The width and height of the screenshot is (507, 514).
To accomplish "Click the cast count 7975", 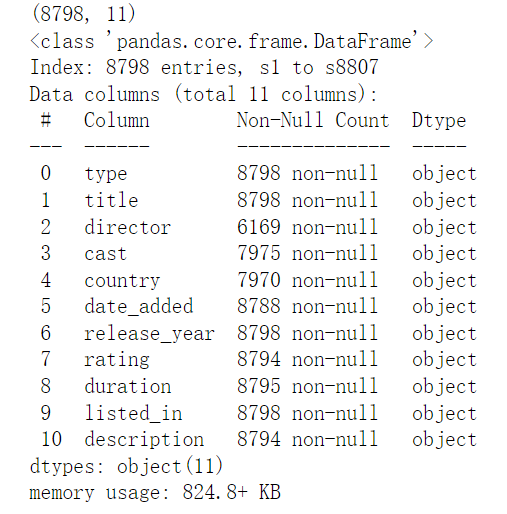I will (x=259, y=253).
